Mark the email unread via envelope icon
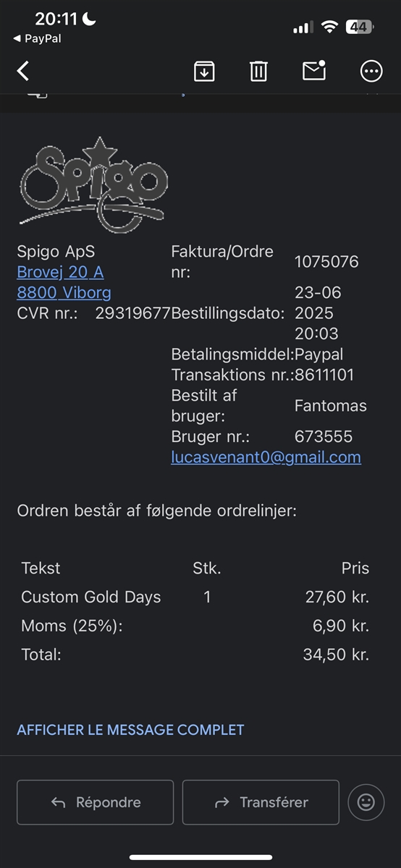This screenshot has width=401, height=868. click(314, 70)
